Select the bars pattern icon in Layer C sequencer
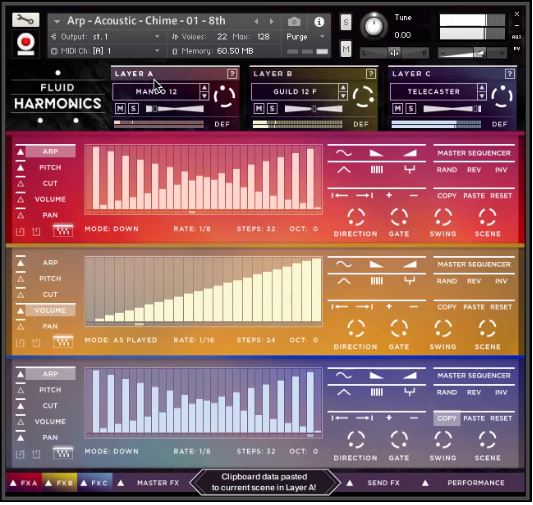 [376, 392]
